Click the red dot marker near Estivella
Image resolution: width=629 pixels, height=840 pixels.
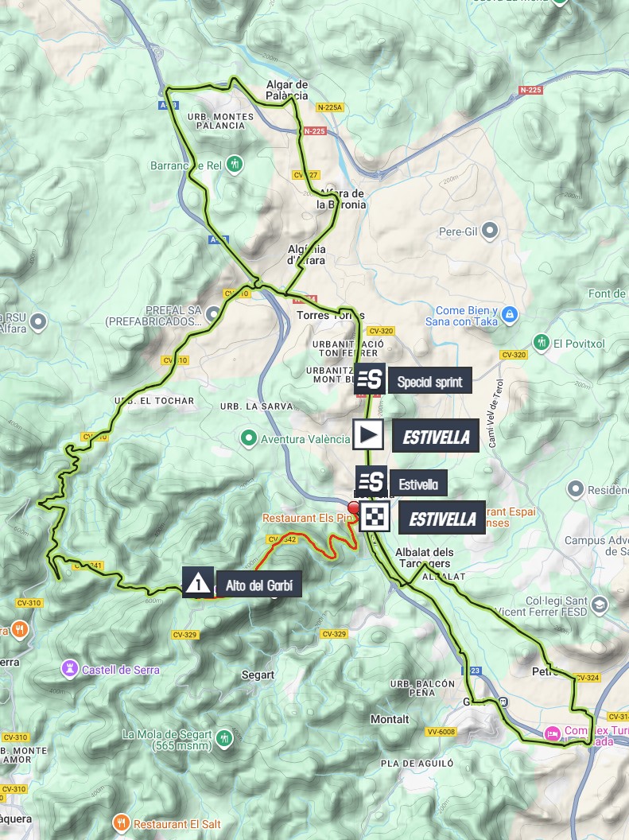pyautogui.click(x=353, y=507)
